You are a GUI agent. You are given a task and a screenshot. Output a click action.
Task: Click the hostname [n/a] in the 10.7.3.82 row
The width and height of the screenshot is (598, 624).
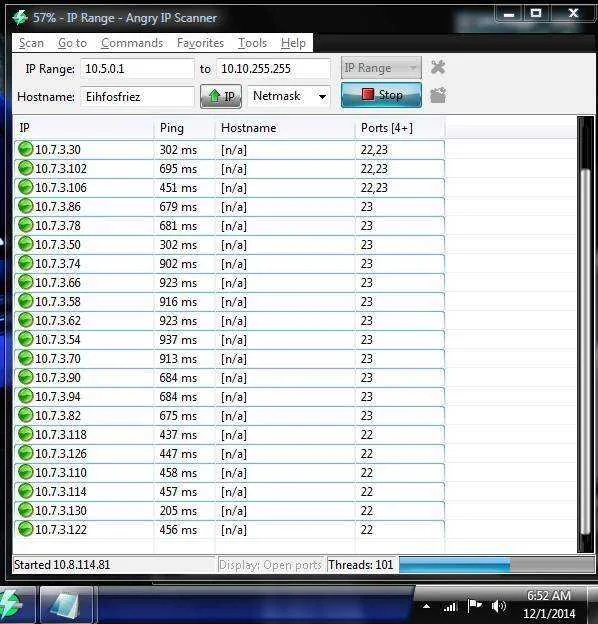[234, 416]
